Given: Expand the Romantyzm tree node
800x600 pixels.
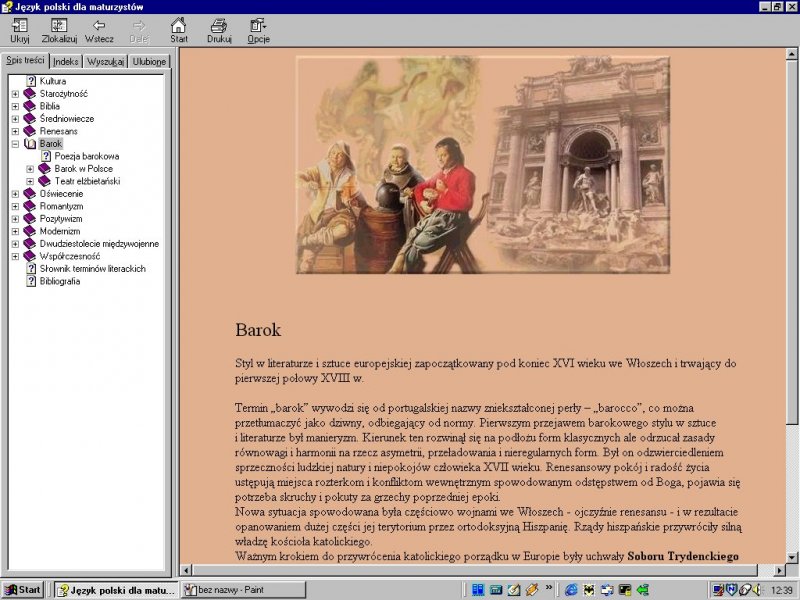Looking at the screenshot, I should pos(15,206).
